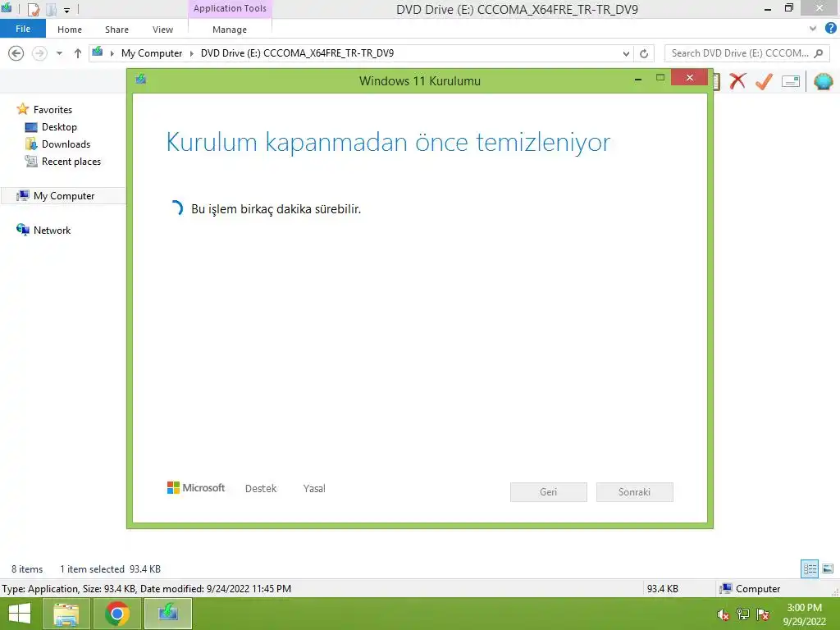Switch to the View ribbon tab

pyautogui.click(x=162, y=30)
